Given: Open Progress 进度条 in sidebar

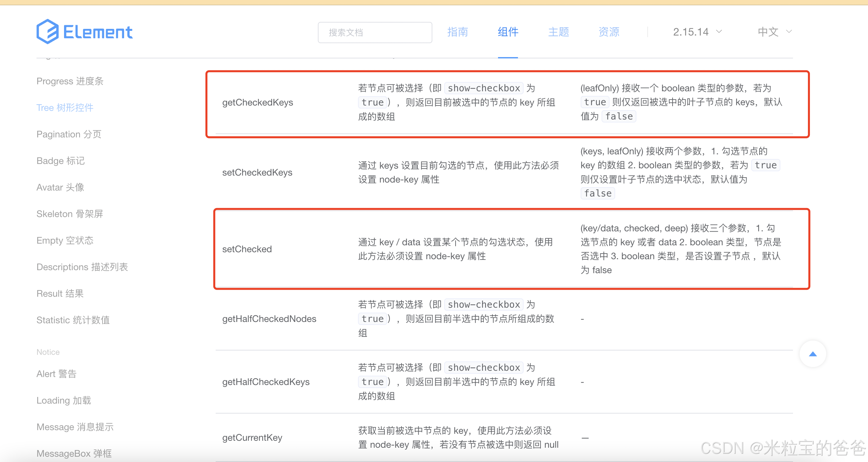Looking at the screenshot, I should (70, 81).
